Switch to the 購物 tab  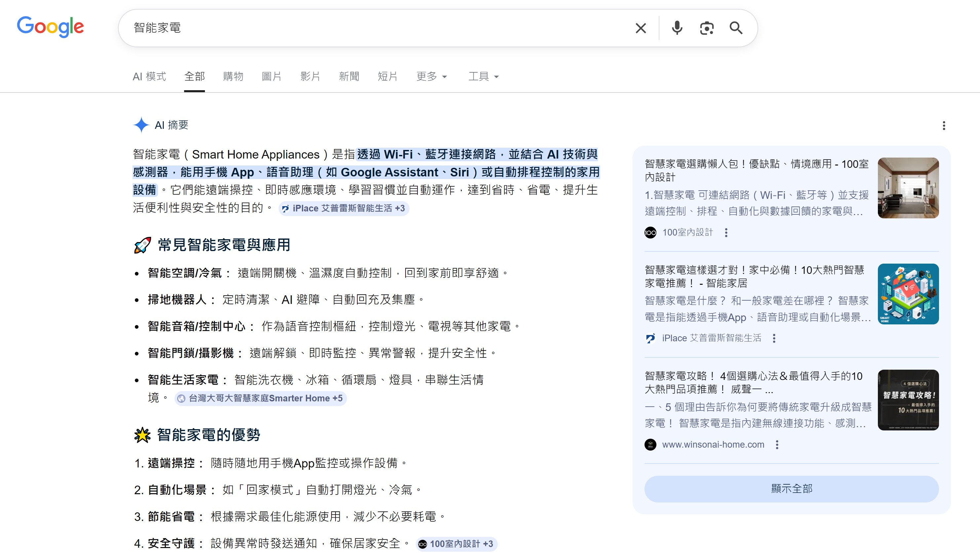click(x=233, y=76)
